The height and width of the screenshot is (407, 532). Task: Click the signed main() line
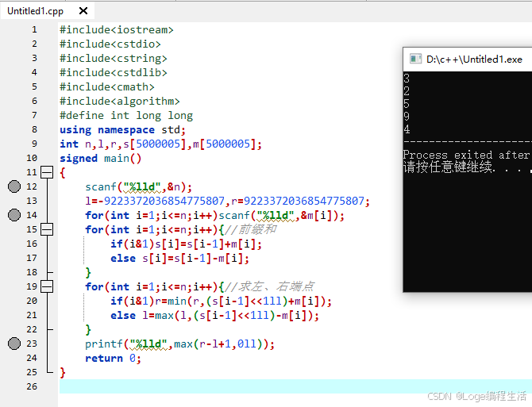coord(100,158)
